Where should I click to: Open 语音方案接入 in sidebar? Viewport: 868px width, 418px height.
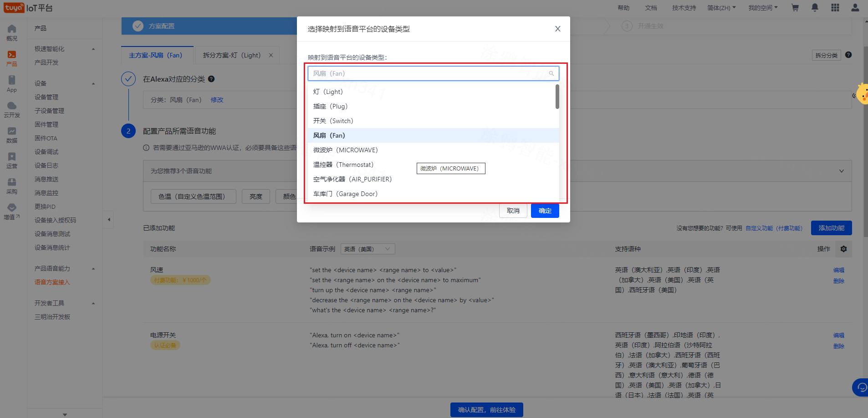coord(52,282)
